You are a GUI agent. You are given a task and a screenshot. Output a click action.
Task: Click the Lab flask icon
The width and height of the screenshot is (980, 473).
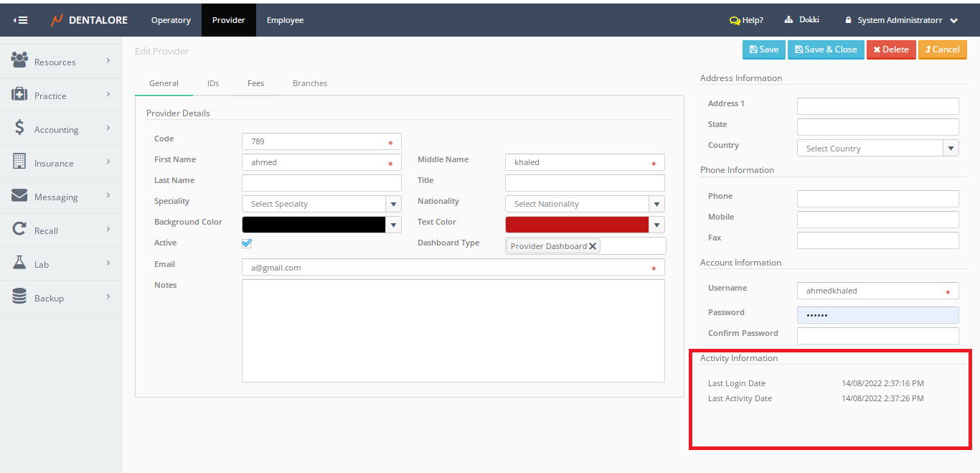[19, 263]
